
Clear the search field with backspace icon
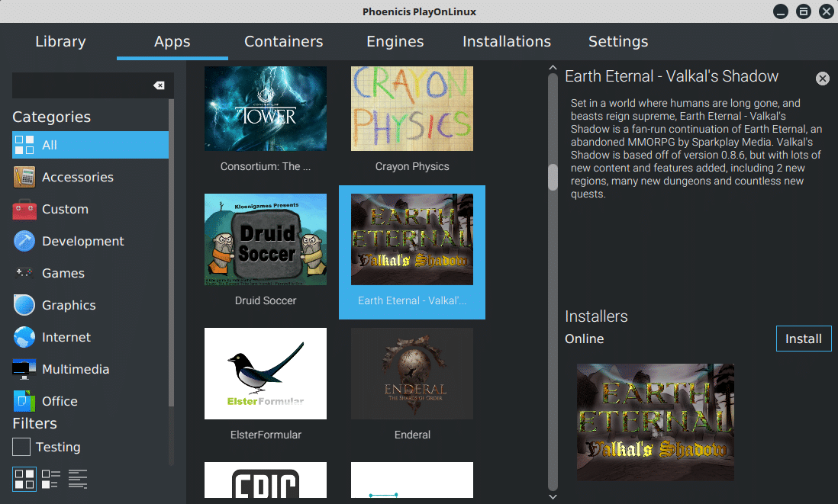159,85
